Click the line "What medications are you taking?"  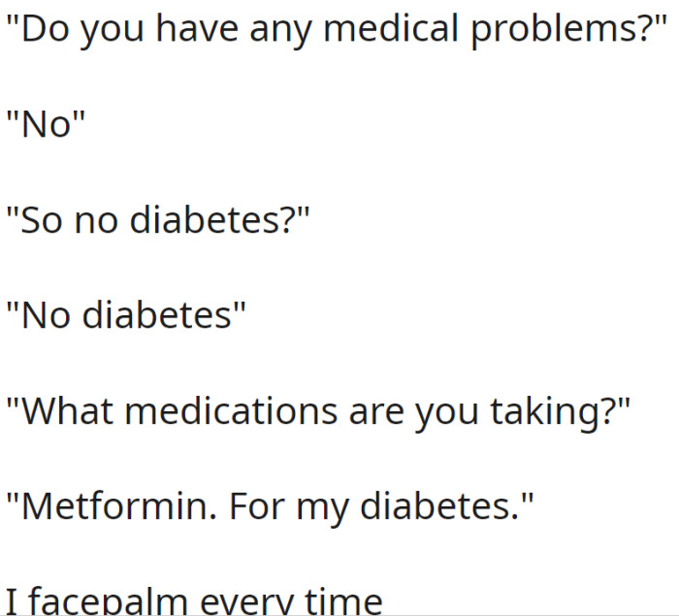(318, 411)
